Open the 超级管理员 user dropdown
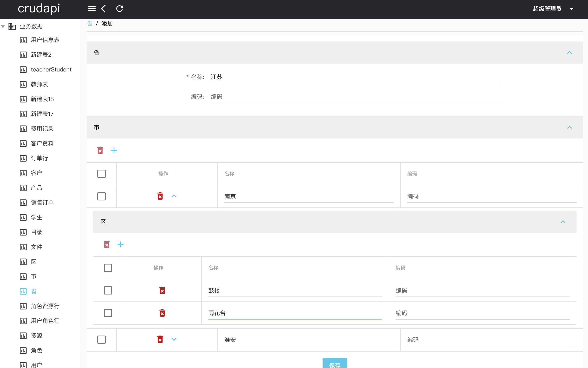The height and width of the screenshot is (368, 588). point(553,9)
